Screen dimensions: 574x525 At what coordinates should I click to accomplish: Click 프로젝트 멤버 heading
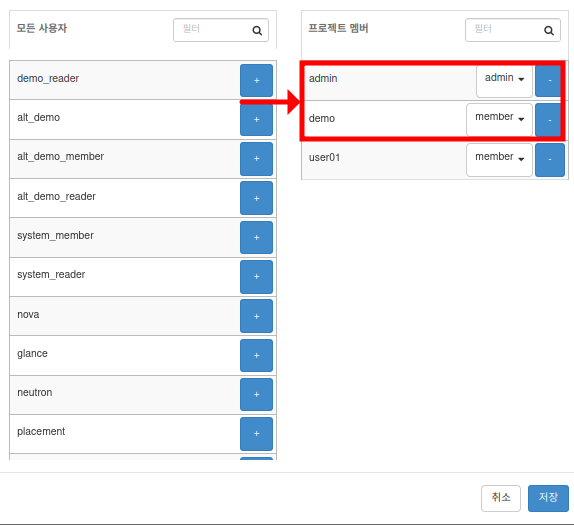tap(338, 28)
